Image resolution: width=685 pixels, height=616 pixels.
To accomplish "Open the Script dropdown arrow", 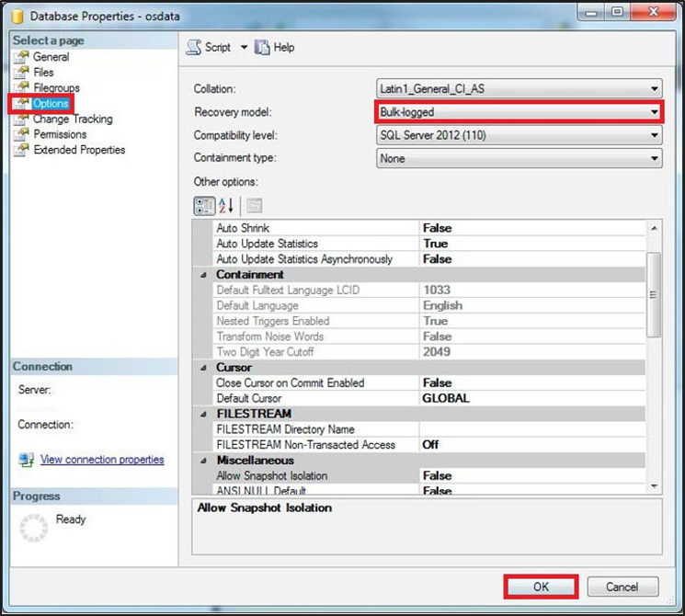I will click(244, 47).
